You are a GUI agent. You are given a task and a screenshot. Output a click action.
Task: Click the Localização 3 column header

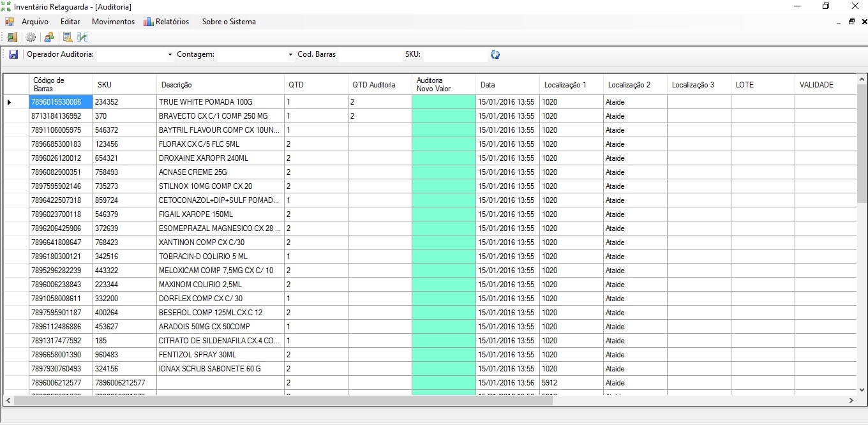(x=699, y=84)
